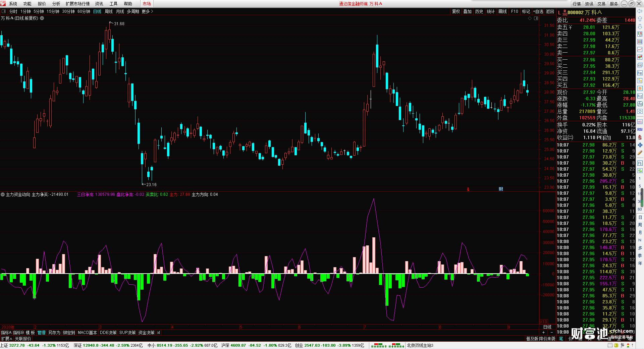Viewport: 644px width, 349px height.
Task: Click the square panel icon at chart top right
Action: [536, 18]
